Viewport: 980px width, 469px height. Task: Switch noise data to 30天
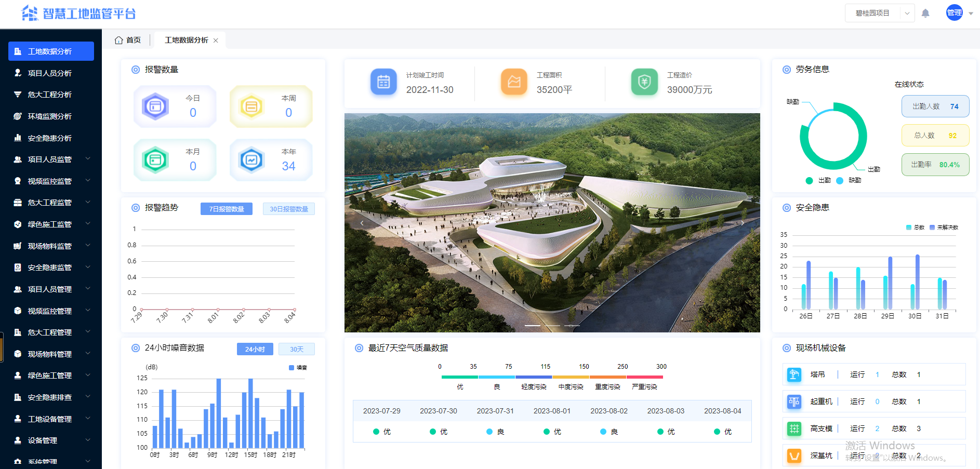click(x=297, y=349)
